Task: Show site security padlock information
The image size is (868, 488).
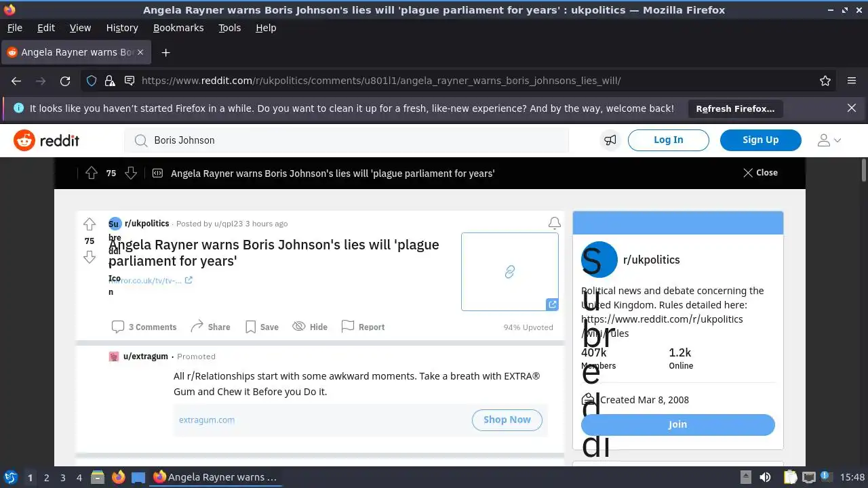Action: click(x=110, y=81)
